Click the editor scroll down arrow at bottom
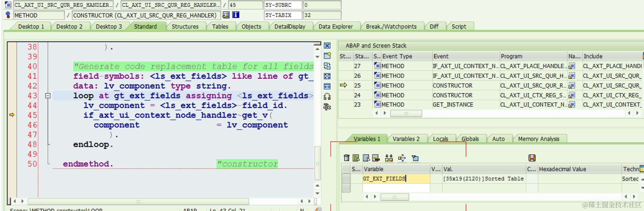The width and height of the screenshot is (644, 211). pyautogui.click(x=317, y=194)
